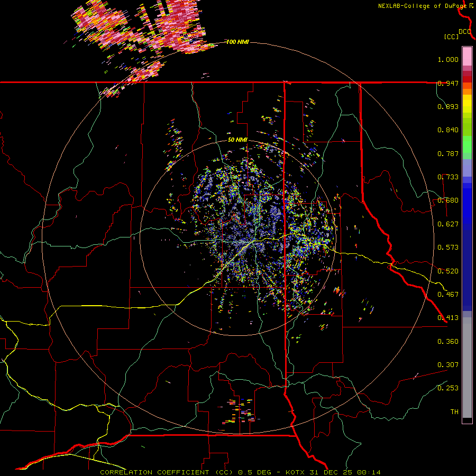Image resolution: width=476 pixels, height=476 pixels.
Task: Select the 0.520 scale value
Action: [x=448, y=271]
